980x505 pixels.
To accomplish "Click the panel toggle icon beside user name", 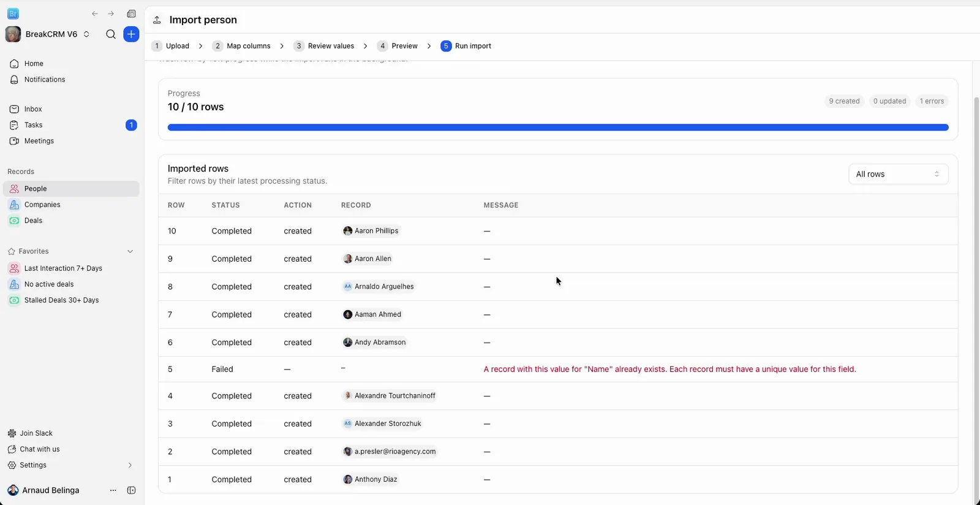I will click(131, 490).
